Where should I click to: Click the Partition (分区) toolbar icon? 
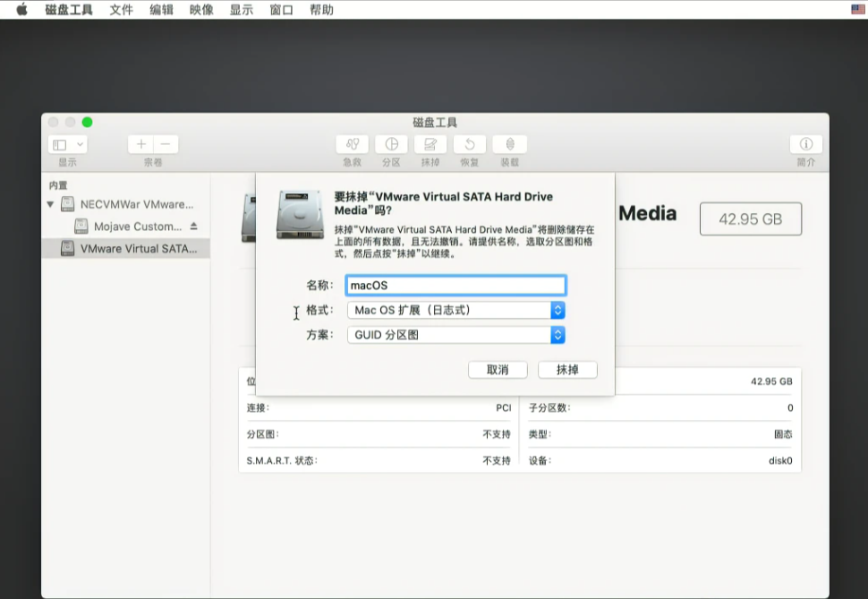click(x=391, y=145)
